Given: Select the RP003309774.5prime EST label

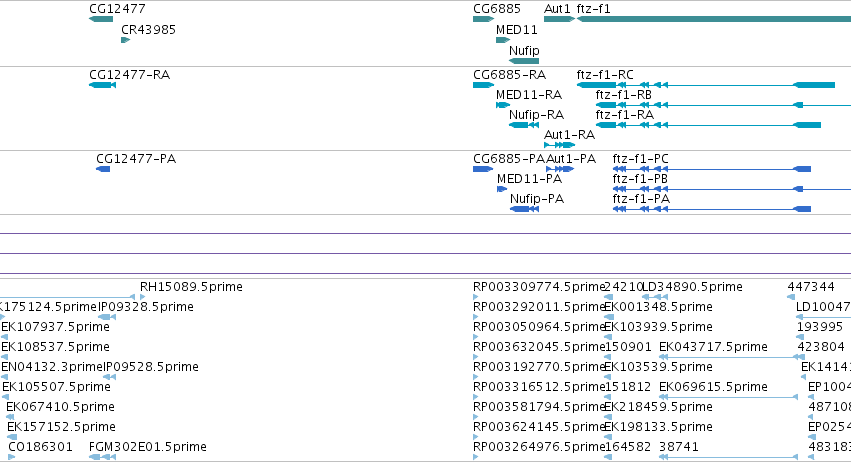Looking at the screenshot, I should tap(539, 287).
